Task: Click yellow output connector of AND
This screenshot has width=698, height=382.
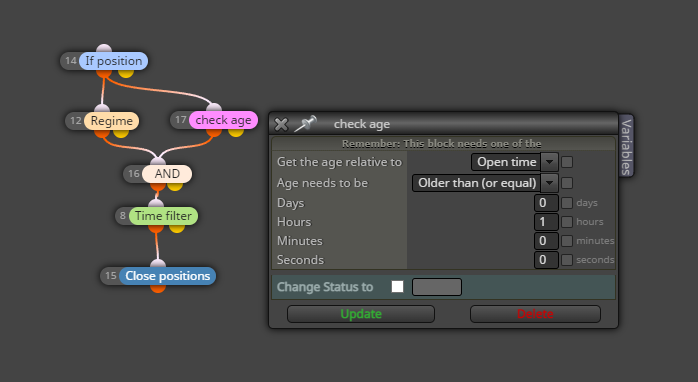Action: point(175,186)
